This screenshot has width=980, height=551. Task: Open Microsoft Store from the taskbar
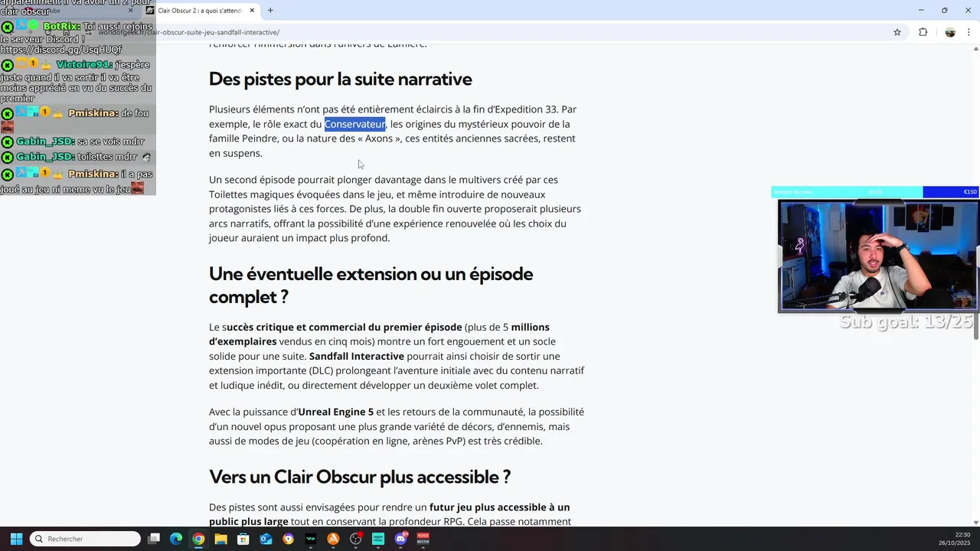pos(243,539)
